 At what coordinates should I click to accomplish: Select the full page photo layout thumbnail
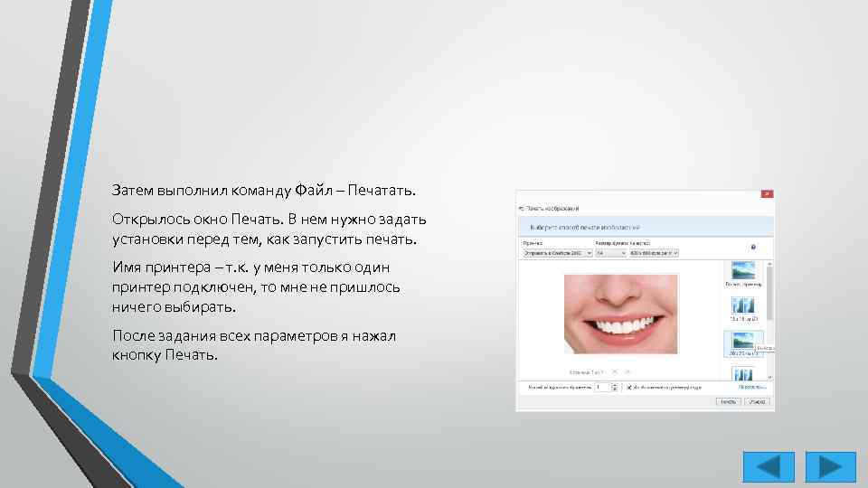tap(743, 274)
